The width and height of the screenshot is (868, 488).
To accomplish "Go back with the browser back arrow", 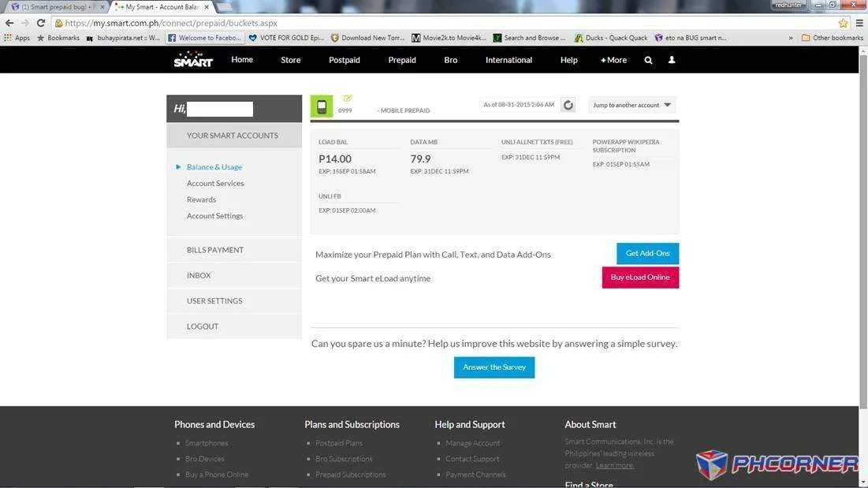I will pos(9,23).
